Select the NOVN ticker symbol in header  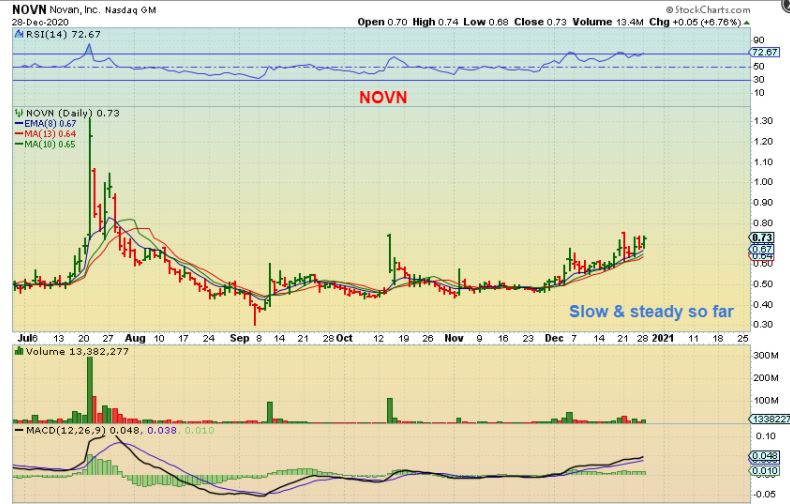tap(29, 10)
